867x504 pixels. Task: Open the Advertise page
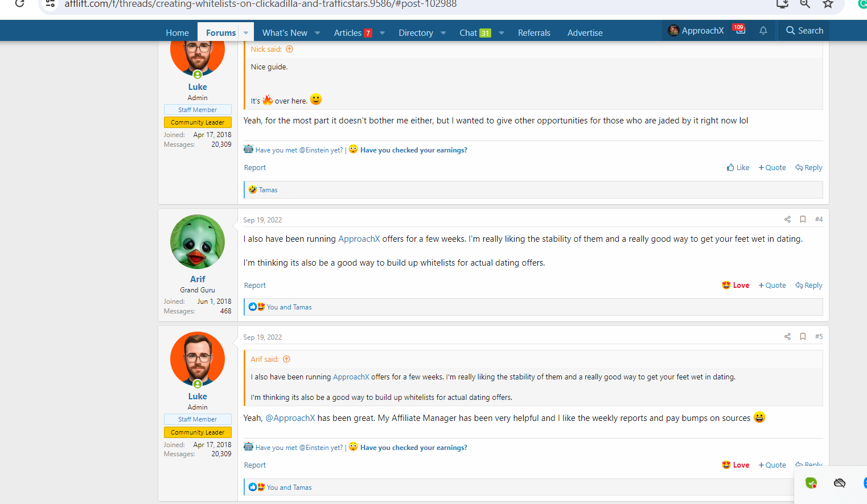(585, 33)
